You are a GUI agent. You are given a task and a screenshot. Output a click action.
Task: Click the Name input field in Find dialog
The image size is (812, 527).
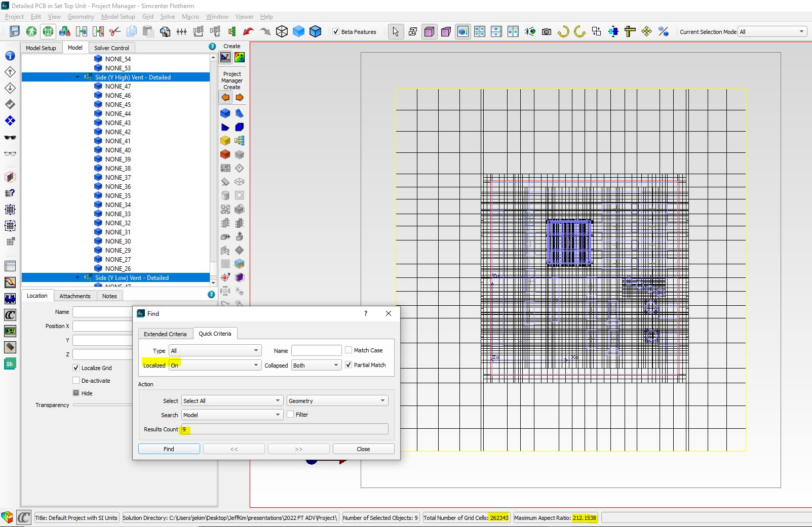click(316, 350)
